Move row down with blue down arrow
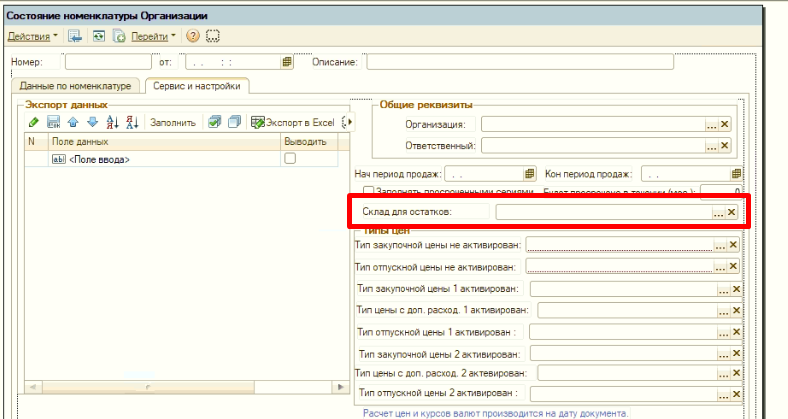The height and width of the screenshot is (419, 788). (x=92, y=122)
